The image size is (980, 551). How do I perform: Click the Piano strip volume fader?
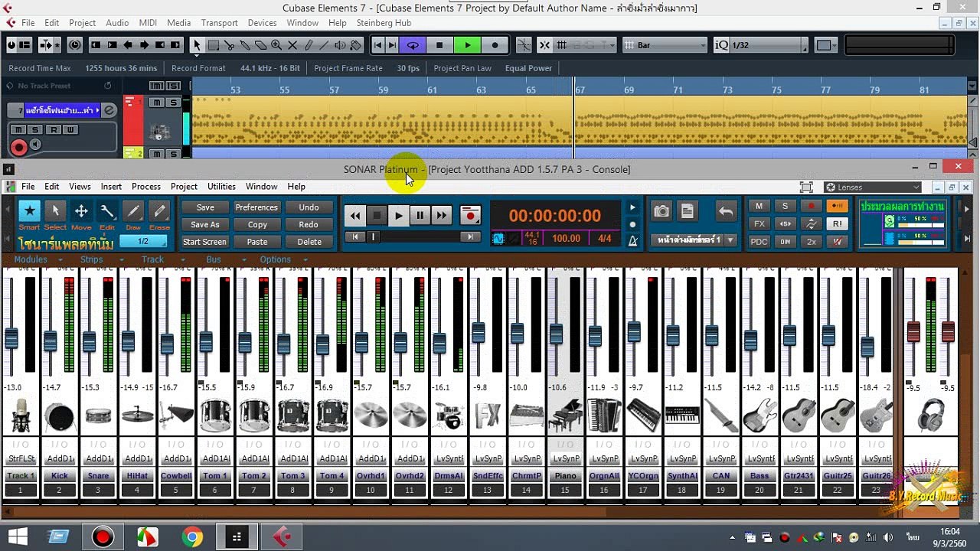[x=556, y=334]
